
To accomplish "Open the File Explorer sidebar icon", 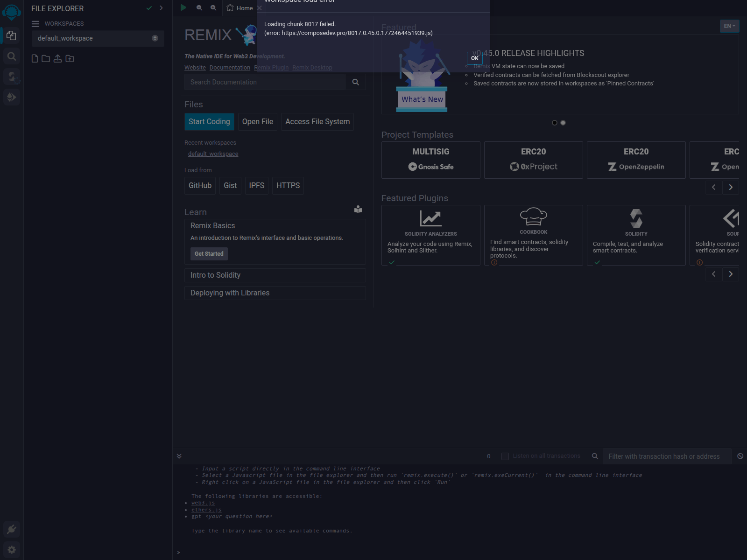I will (12, 35).
